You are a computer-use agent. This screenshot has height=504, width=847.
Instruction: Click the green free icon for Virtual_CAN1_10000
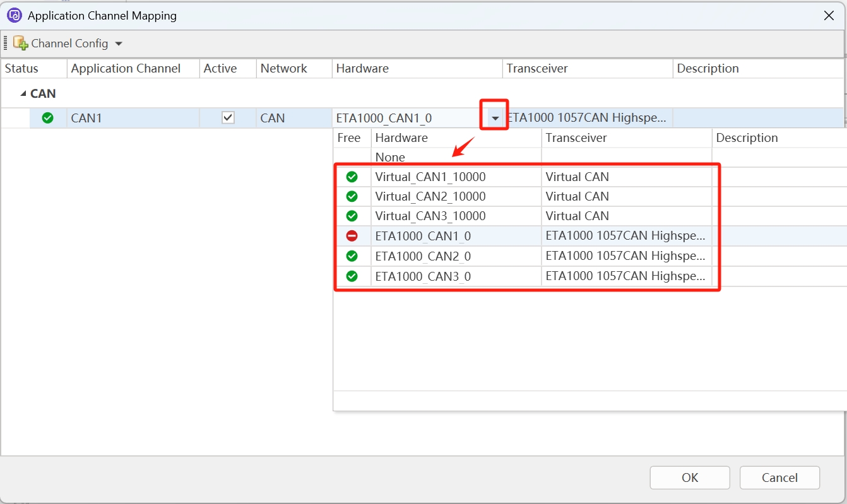(x=352, y=177)
